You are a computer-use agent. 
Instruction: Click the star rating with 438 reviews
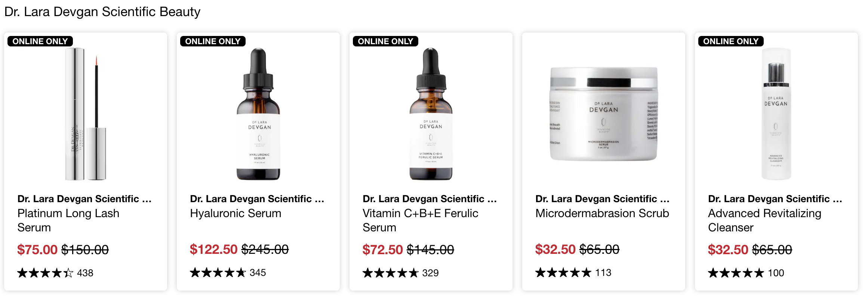pos(45,273)
